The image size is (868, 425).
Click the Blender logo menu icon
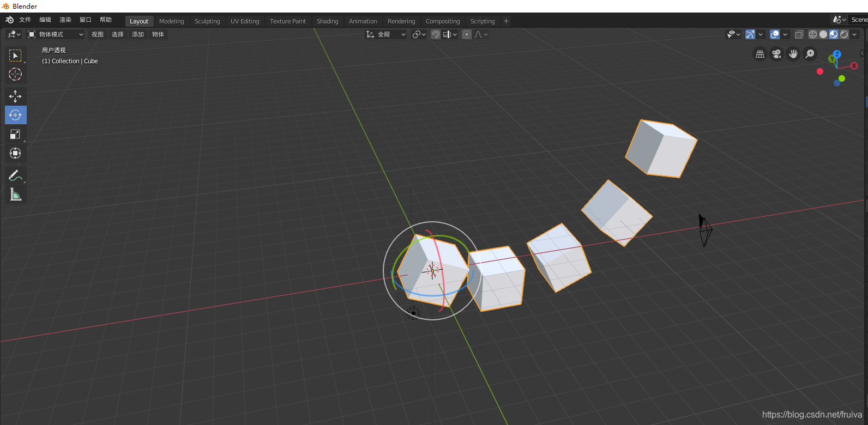9,20
